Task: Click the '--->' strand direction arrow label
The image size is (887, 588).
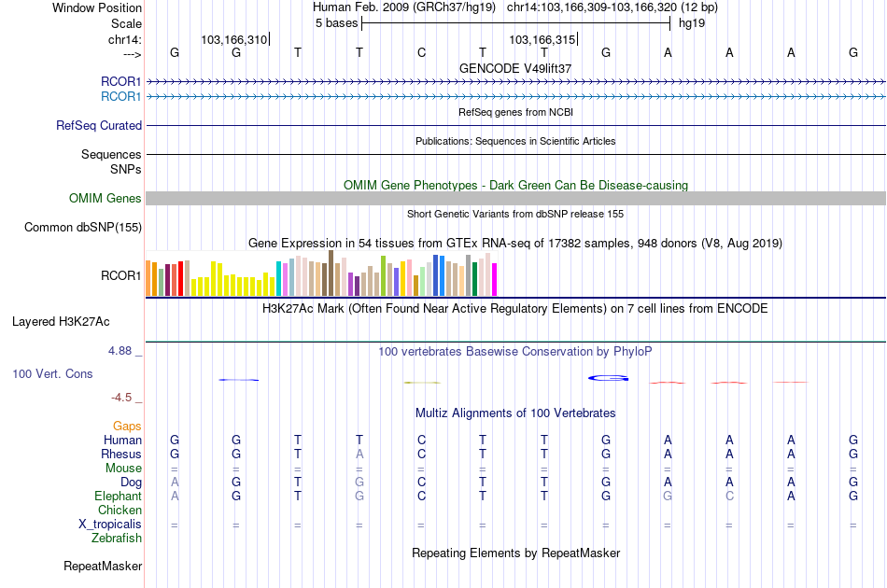Action: [132, 54]
